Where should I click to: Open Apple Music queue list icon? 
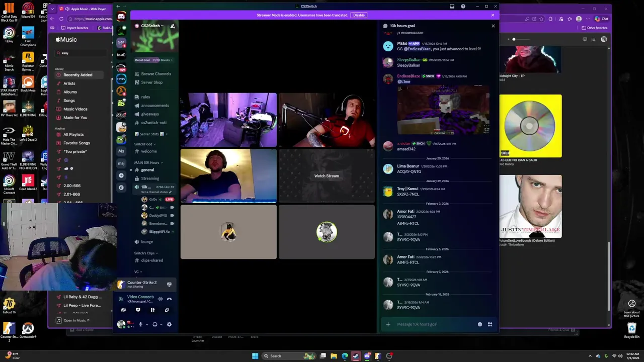pyautogui.click(x=594, y=39)
